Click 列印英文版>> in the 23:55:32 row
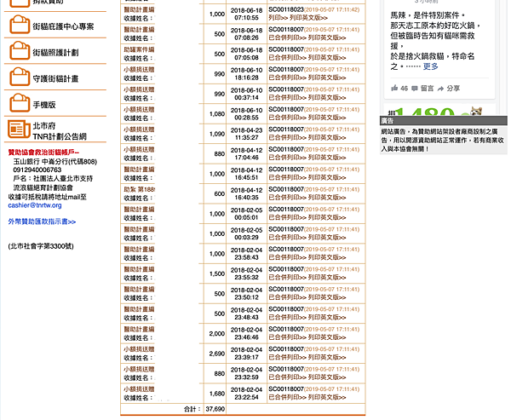 (327, 277)
